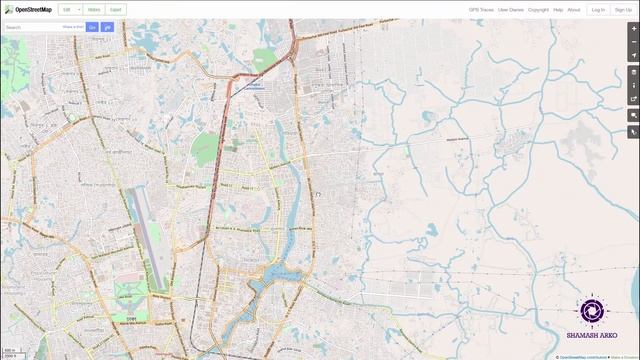The width and height of the screenshot is (640, 360).
Task: Open the Map Key info icon
Action: (x=633, y=85)
